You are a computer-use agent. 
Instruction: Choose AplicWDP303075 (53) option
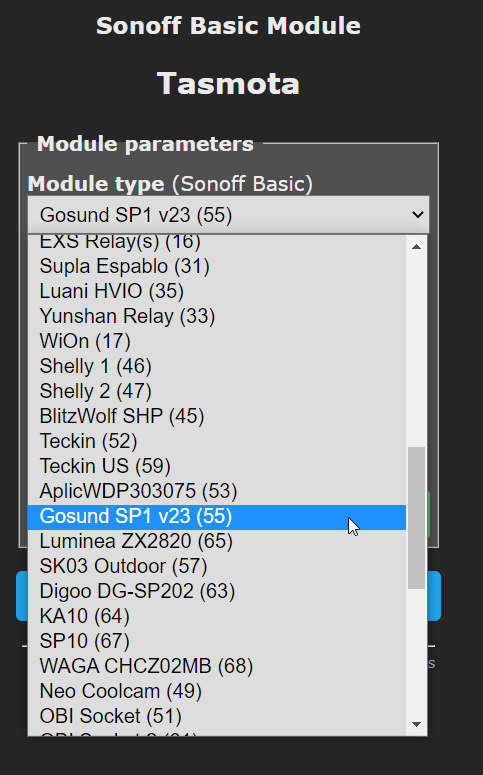(217, 491)
